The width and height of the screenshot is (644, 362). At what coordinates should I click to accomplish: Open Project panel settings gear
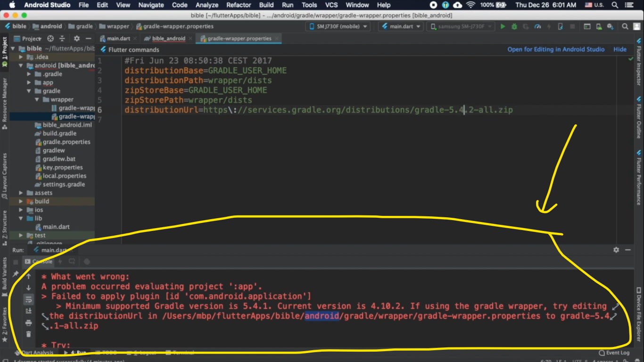(x=77, y=39)
